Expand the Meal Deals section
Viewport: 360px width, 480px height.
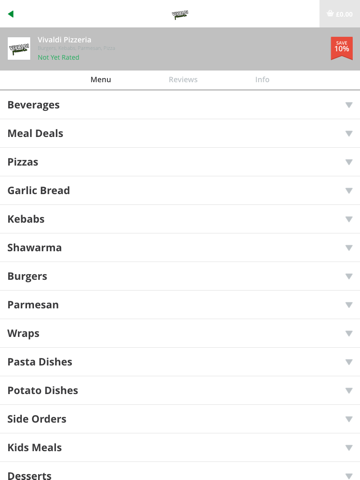[x=180, y=133]
